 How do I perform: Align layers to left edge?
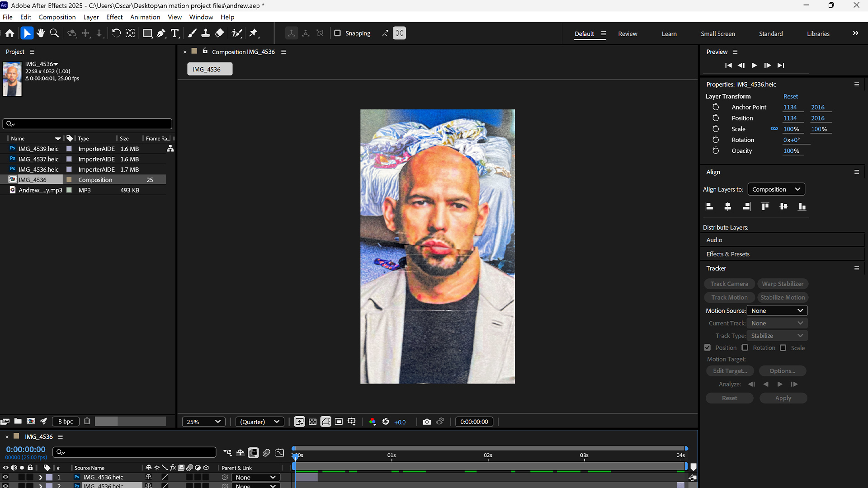[709, 206]
